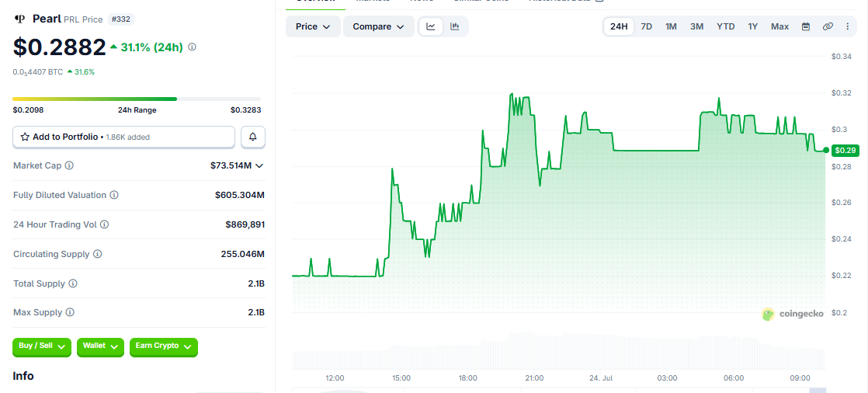
Task: Click the PRL Price label text
Action: point(83,19)
